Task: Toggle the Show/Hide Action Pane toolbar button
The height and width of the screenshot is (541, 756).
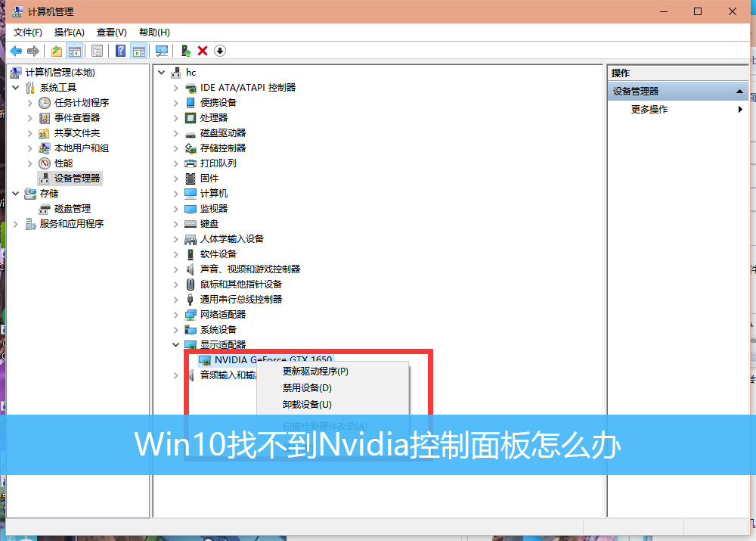Action: [x=138, y=51]
